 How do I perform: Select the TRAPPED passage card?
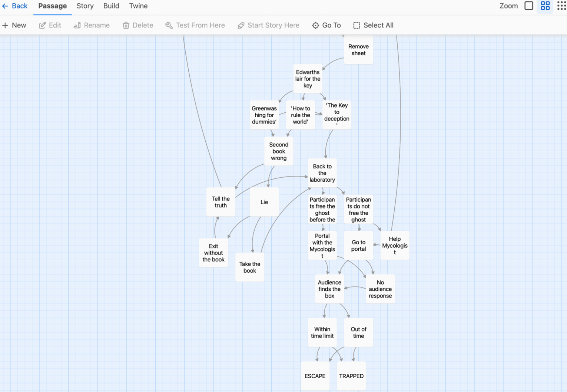pos(351,376)
